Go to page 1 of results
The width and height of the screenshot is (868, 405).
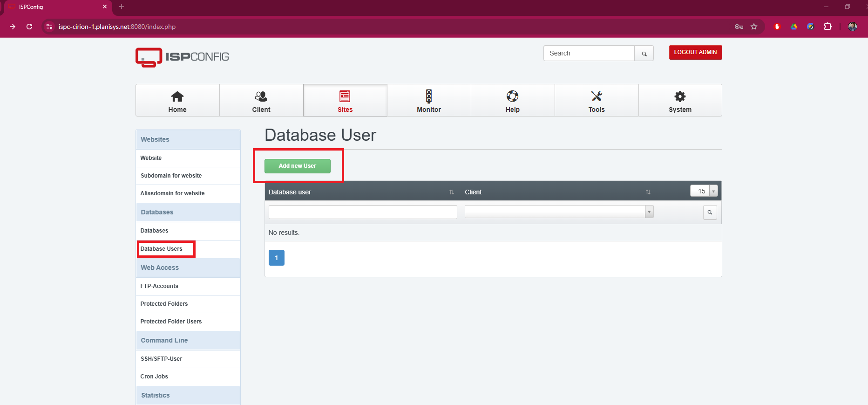[x=277, y=258]
